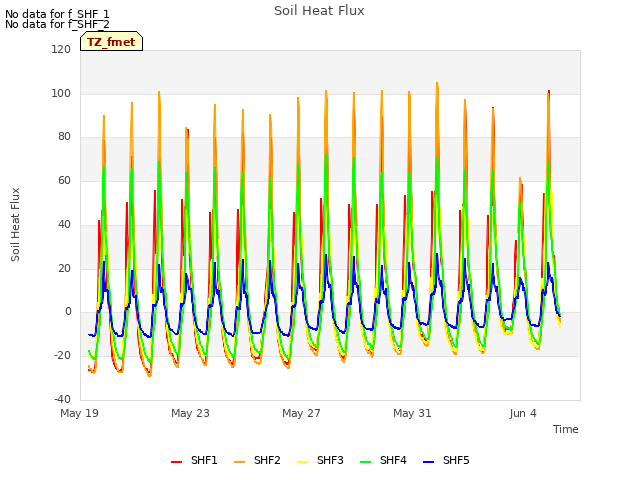Click the SHF3 yellow legend swatch
This screenshot has width=640, height=480.
coord(302,461)
